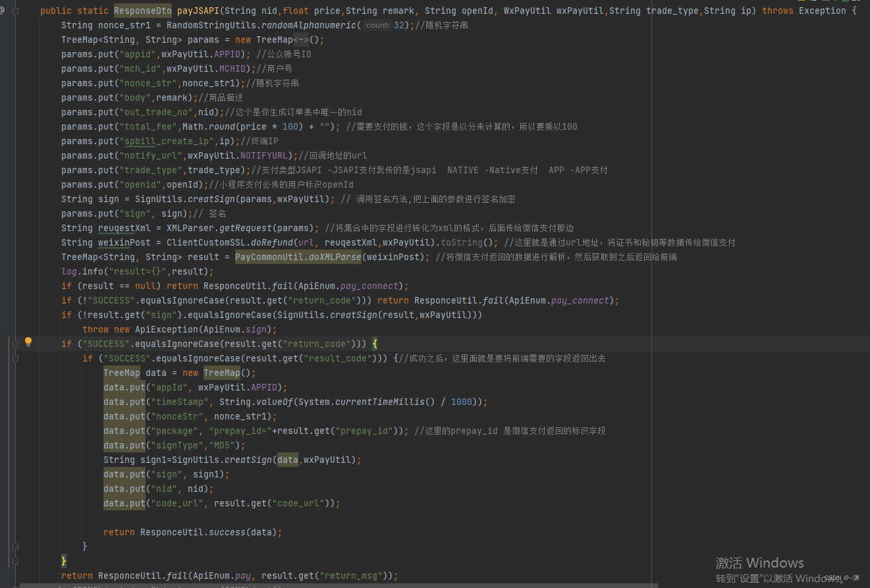Click the "openid" string key

click(140, 185)
